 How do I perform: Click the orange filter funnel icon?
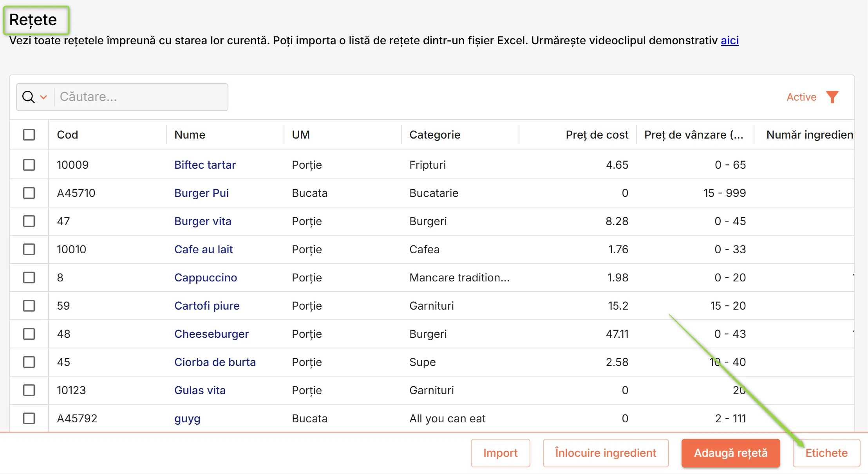(x=832, y=97)
